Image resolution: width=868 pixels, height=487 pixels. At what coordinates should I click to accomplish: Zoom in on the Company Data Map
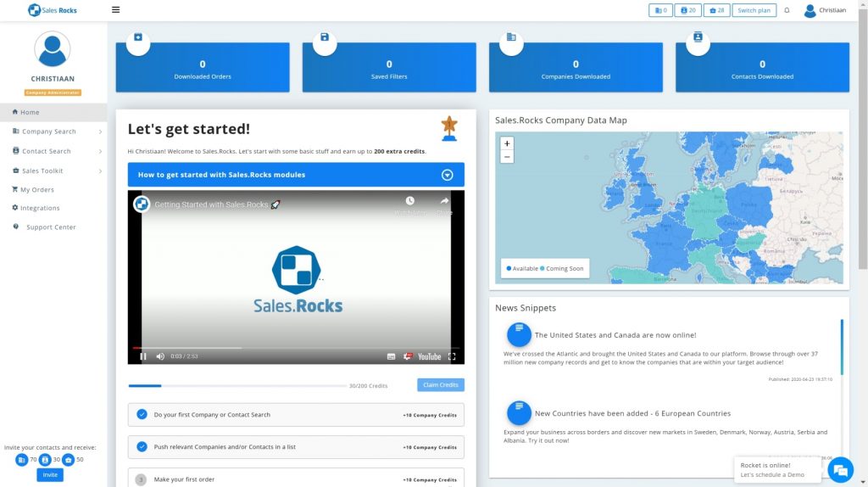(x=507, y=143)
